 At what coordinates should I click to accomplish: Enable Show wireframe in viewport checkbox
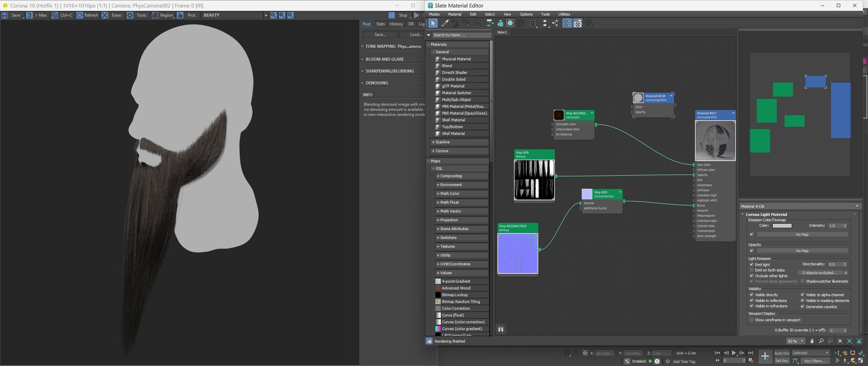point(752,320)
